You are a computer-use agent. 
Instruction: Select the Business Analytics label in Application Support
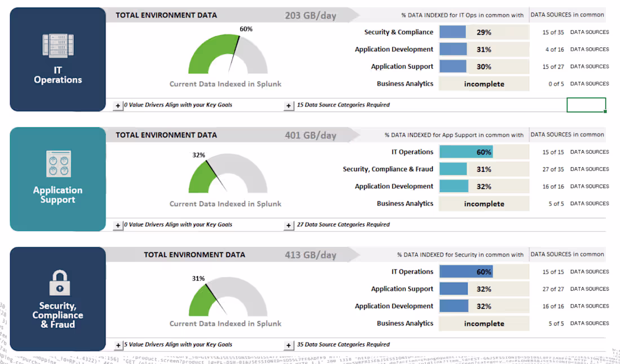(x=404, y=203)
